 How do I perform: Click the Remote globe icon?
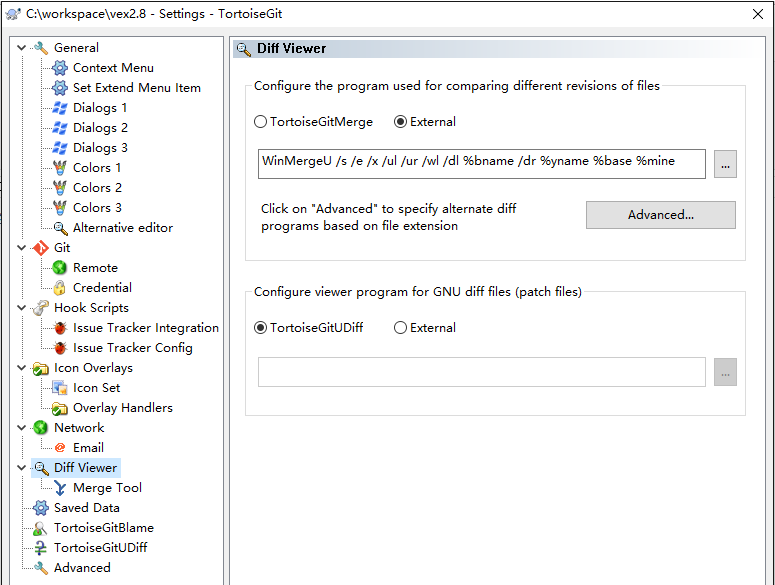click(60, 268)
